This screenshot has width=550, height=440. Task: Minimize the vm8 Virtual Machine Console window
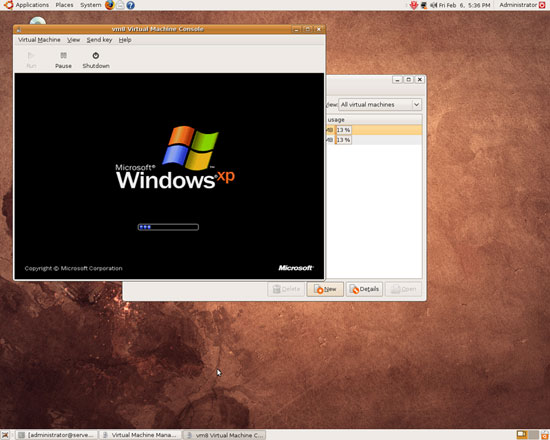point(296,29)
